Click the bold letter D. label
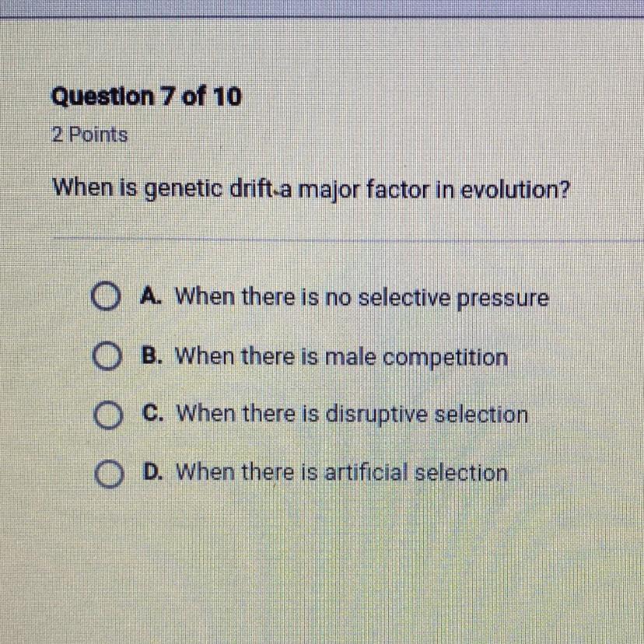Screen dimensions: 644x644 (x=153, y=472)
